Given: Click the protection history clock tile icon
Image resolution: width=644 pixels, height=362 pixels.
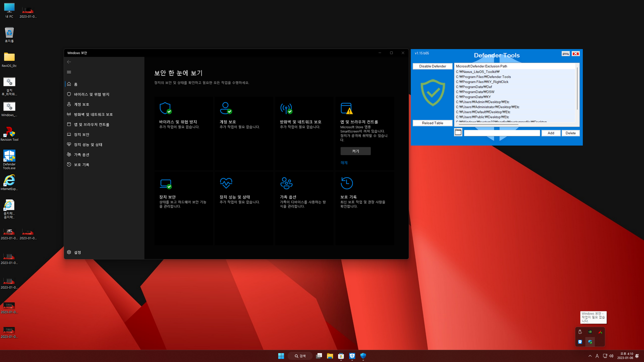Looking at the screenshot, I should 347,183.
